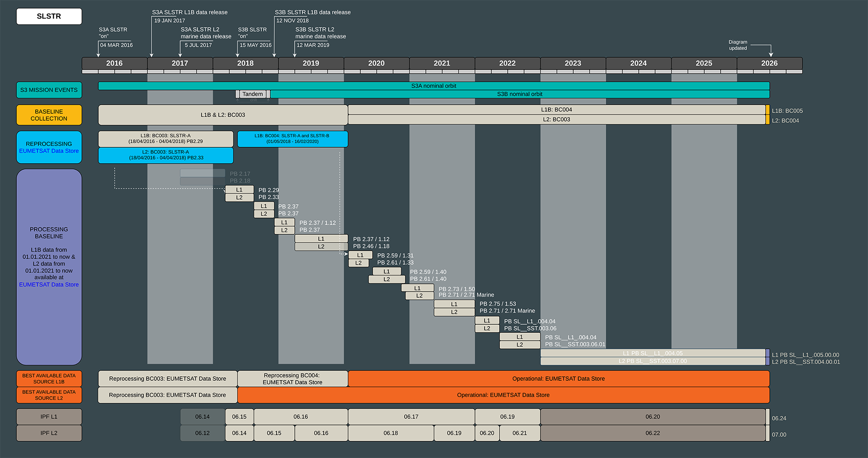
Task: Click the orange Operational L1B Data Store bar
Action: point(559,379)
